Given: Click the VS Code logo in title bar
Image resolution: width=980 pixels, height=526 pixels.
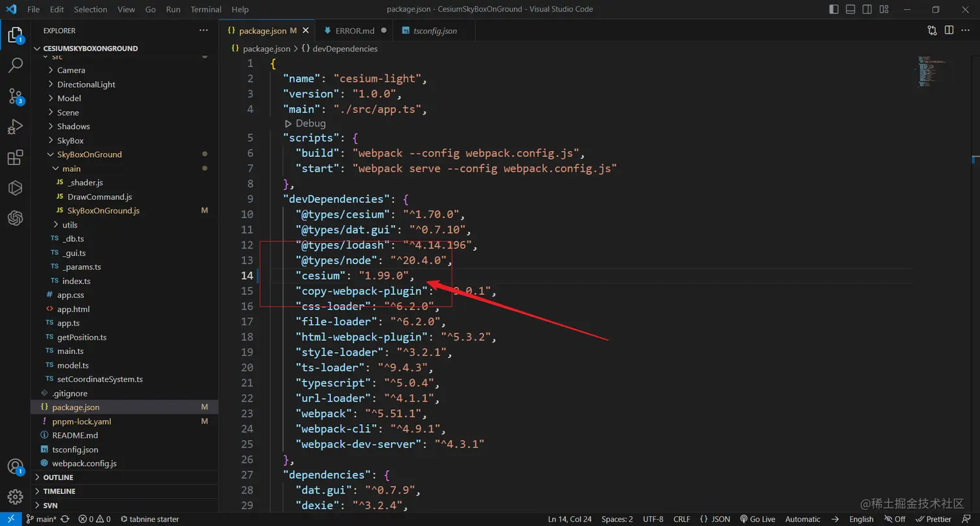Looking at the screenshot, I should [12, 9].
